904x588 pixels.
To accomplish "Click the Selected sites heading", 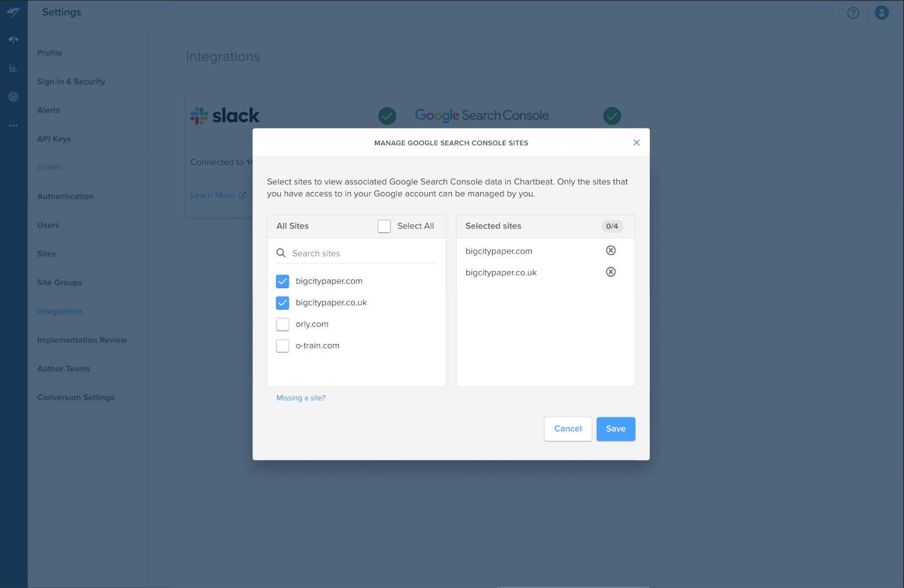I will click(493, 226).
